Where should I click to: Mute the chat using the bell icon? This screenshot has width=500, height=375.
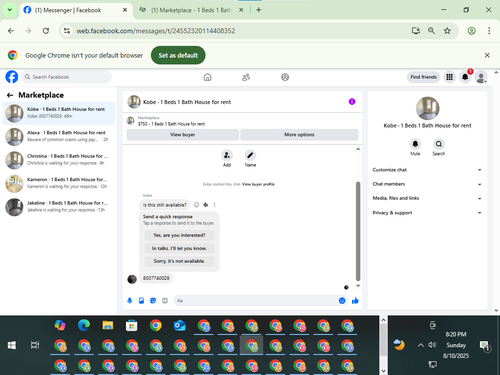[x=415, y=144]
